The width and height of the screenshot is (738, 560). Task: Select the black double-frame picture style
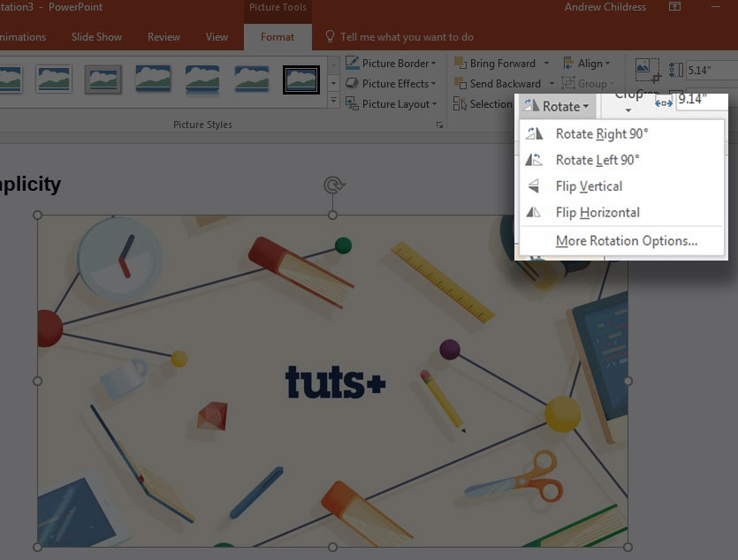point(301,79)
